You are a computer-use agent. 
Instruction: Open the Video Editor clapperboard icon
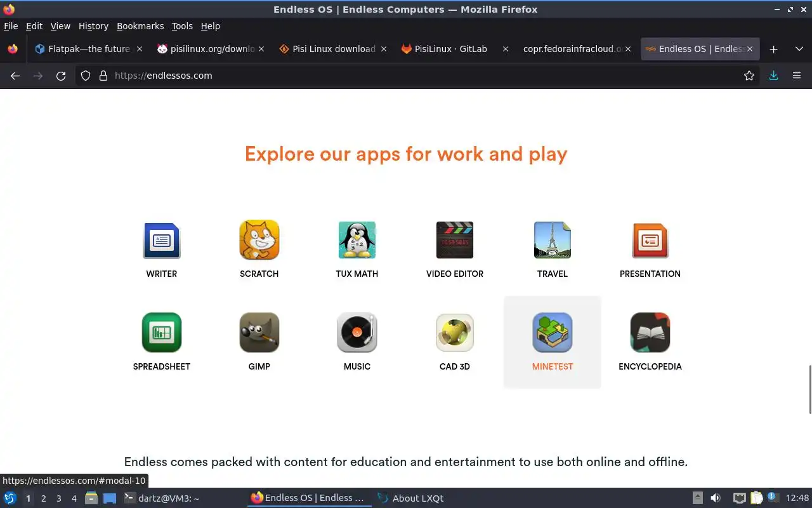click(455, 240)
